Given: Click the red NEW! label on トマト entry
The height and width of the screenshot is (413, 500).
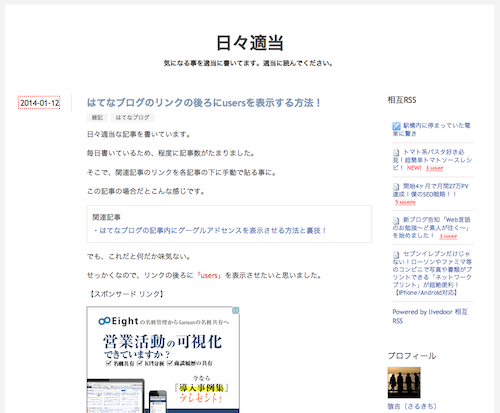Looking at the screenshot, I should click(414, 168).
